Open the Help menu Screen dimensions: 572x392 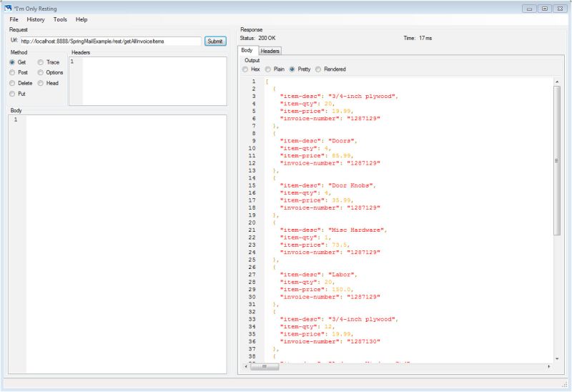coord(82,19)
